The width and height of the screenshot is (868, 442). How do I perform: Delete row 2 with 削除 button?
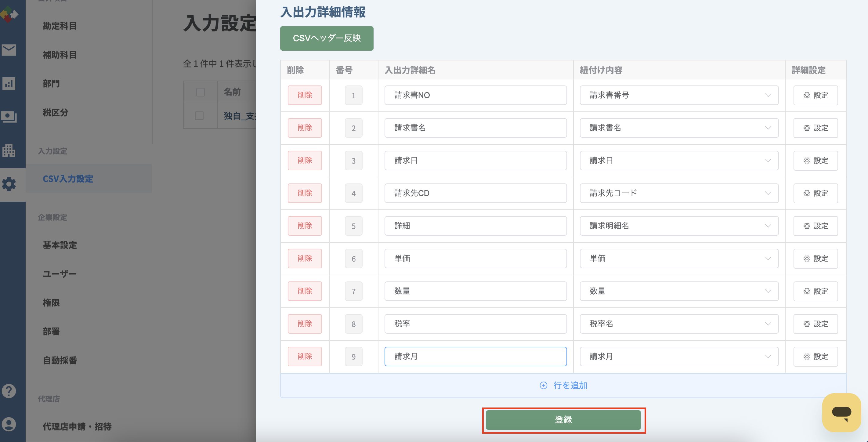305,128
